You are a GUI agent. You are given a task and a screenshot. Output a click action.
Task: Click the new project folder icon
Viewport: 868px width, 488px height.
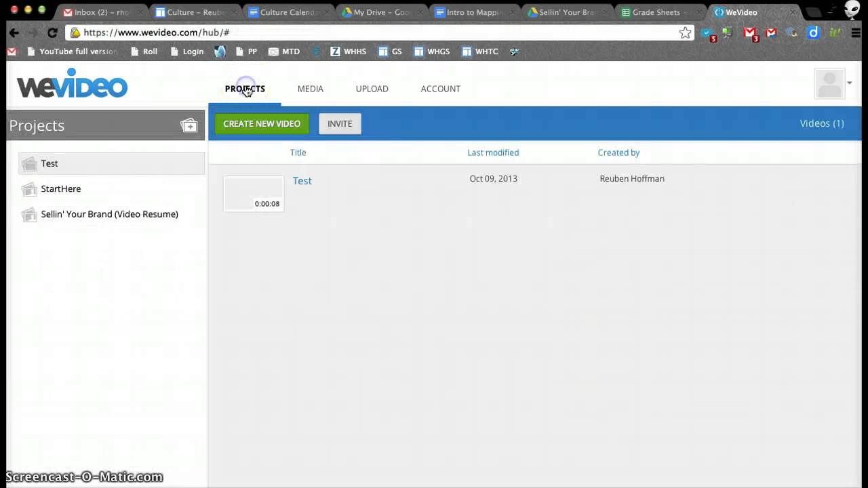point(189,125)
